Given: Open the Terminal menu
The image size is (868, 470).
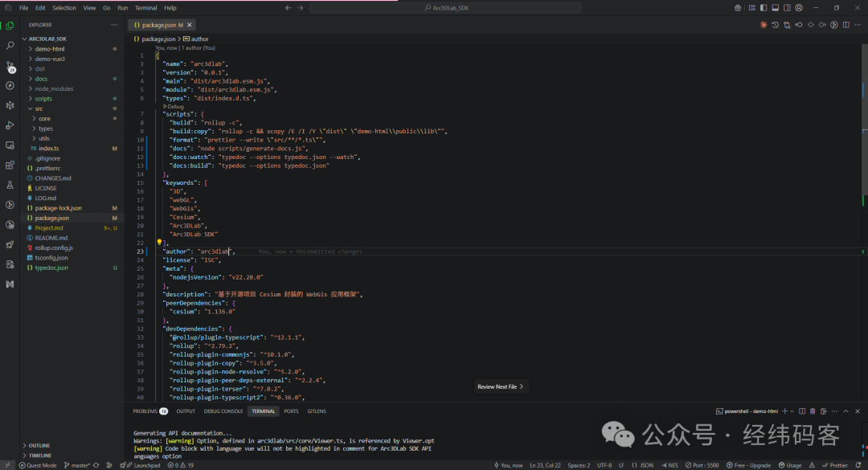Looking at the screenshot, I should click(x=145, y=8).
